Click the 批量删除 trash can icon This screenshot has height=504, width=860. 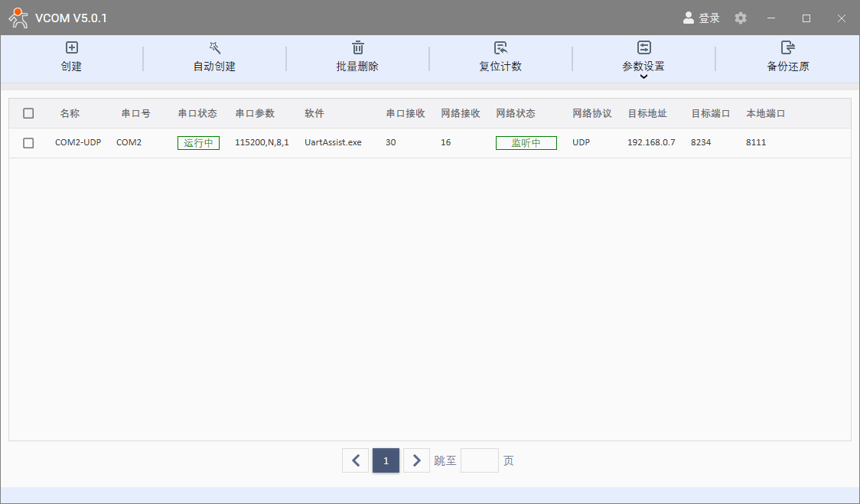click(357, 48)
